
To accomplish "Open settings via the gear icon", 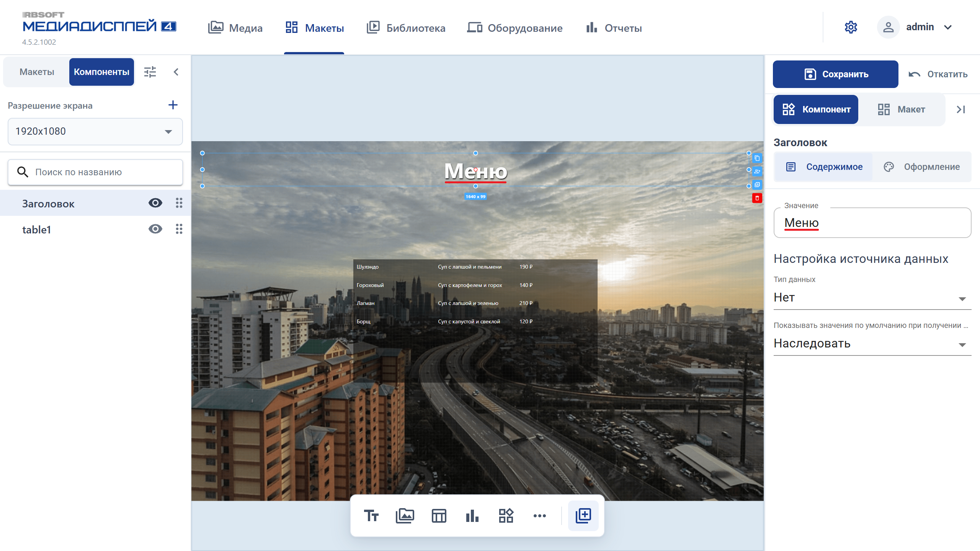I will click(x=851, y=27).
